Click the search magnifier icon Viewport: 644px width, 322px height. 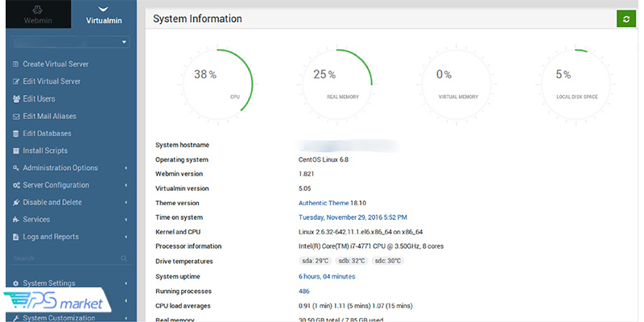[124, 258]
